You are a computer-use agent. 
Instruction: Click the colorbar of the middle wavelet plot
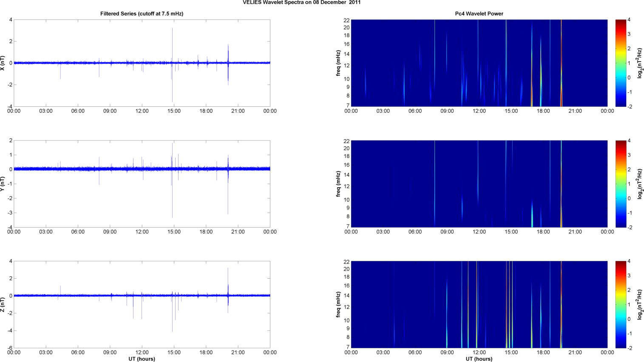coord(621,184)
